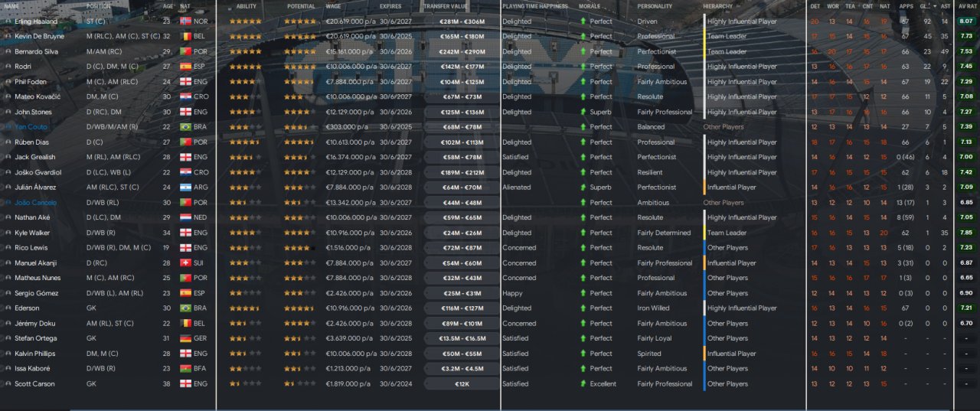The width and height of the screenshot is (980, 411).
Task: Sort by the Age column header
Action: (168, 6)
